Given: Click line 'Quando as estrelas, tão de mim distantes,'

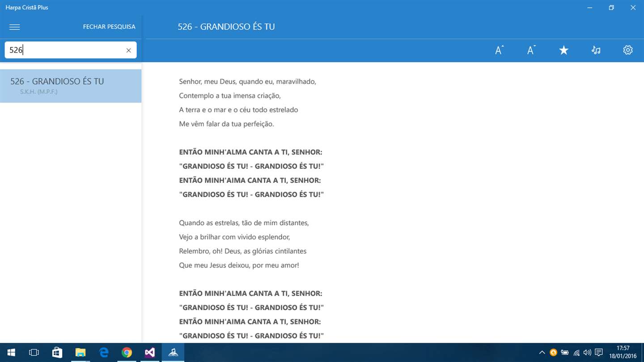Looking at the screenshot, I should [x=244, y=223].
